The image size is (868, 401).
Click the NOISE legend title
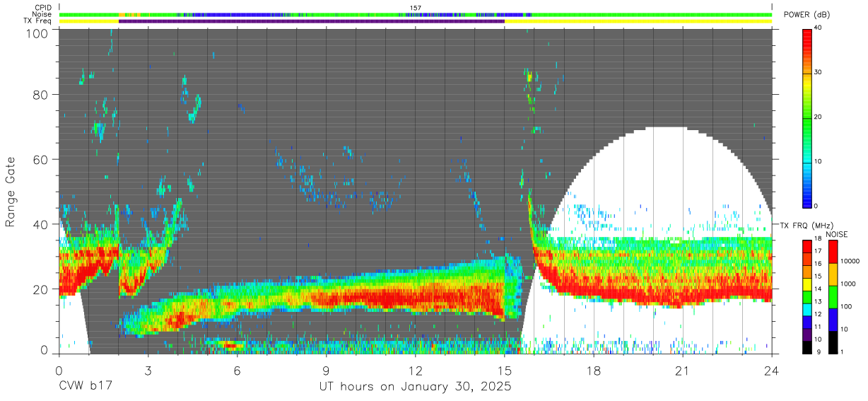836,234
